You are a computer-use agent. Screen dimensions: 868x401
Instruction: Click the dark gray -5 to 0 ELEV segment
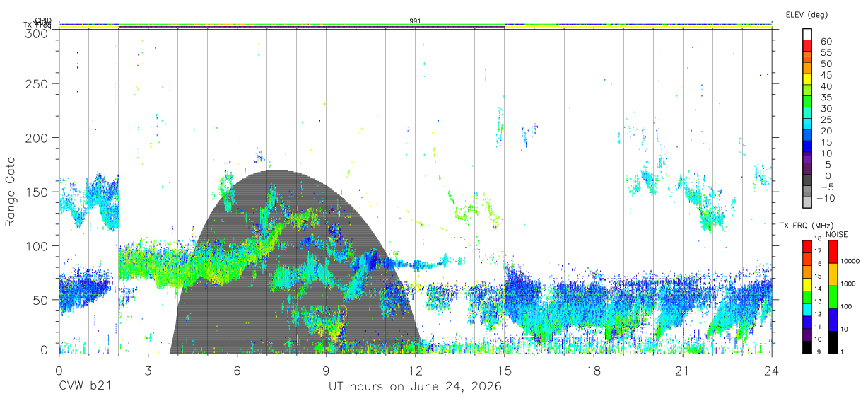[x=807, y=180]
